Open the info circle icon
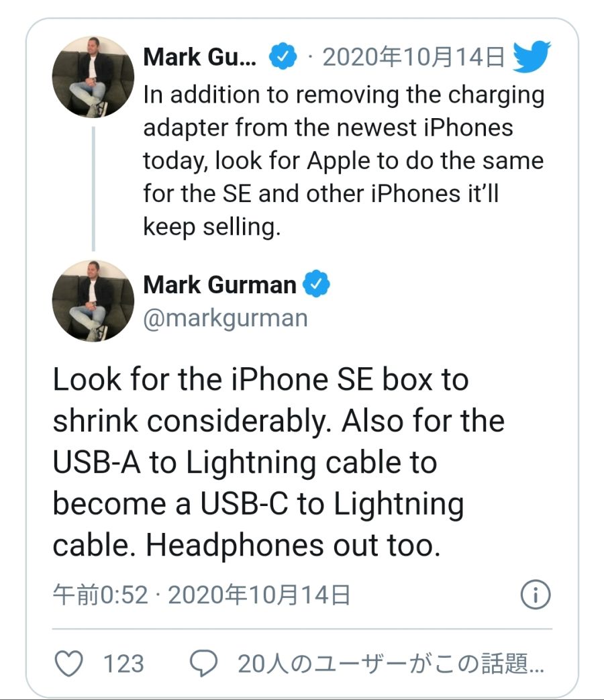This screenshot has width=604, height=700. (536, 595)
